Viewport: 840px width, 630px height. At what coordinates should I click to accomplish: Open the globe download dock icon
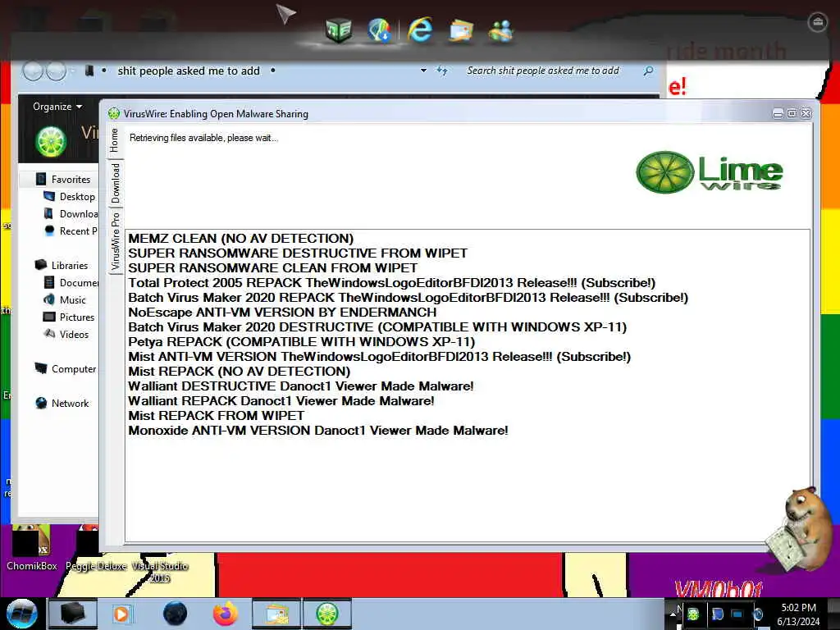(379, 30)
